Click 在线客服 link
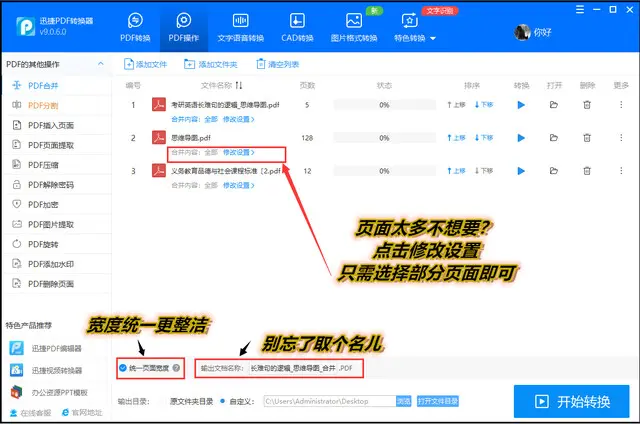Screen dimensions: 640x424 point(31,413)
